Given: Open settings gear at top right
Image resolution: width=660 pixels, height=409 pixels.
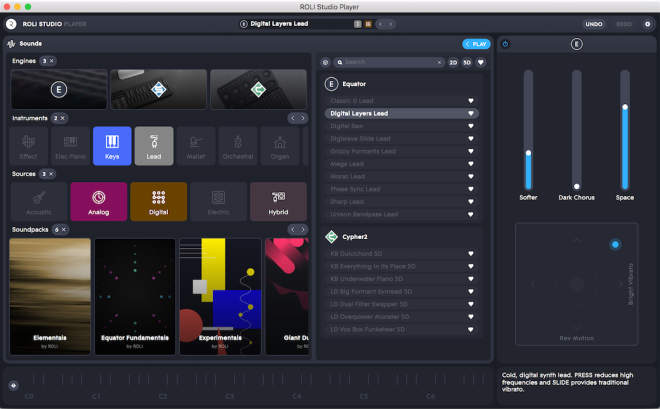Looking at the screenshot, I should pos(647,24).
